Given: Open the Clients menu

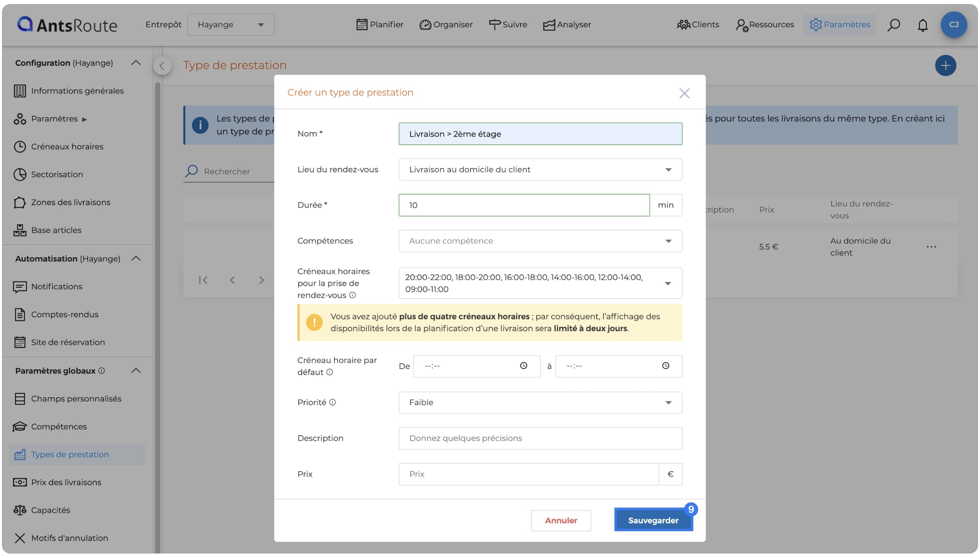Looking at the screenshot, I should pyautogui.click(x=698, y=25).
